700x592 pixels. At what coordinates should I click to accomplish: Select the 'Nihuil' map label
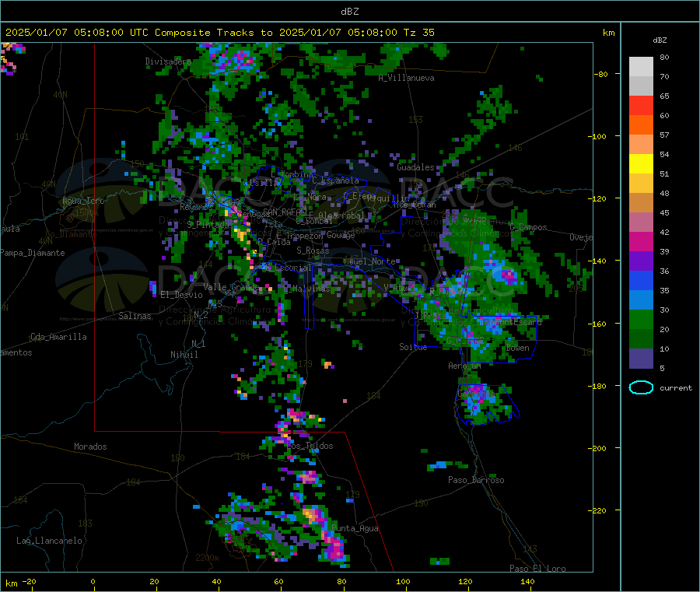[184, 354]
